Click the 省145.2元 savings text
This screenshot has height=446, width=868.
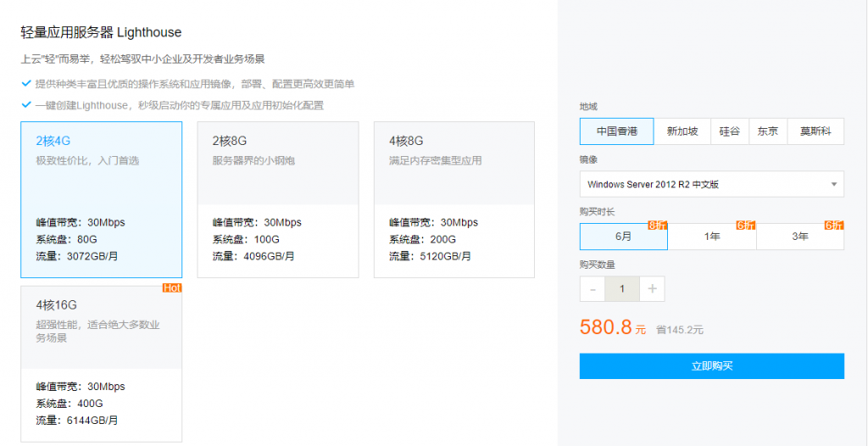click(680, 330)
